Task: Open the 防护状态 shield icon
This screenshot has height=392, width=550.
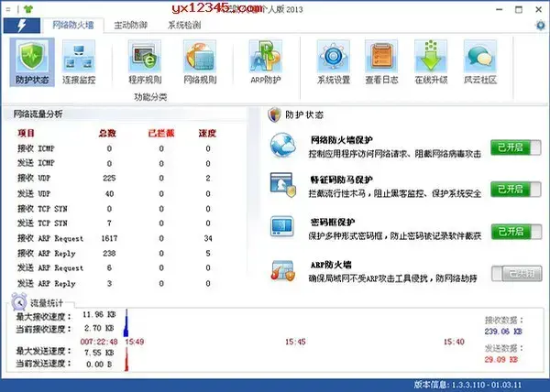Action: [x=32, y=62]
